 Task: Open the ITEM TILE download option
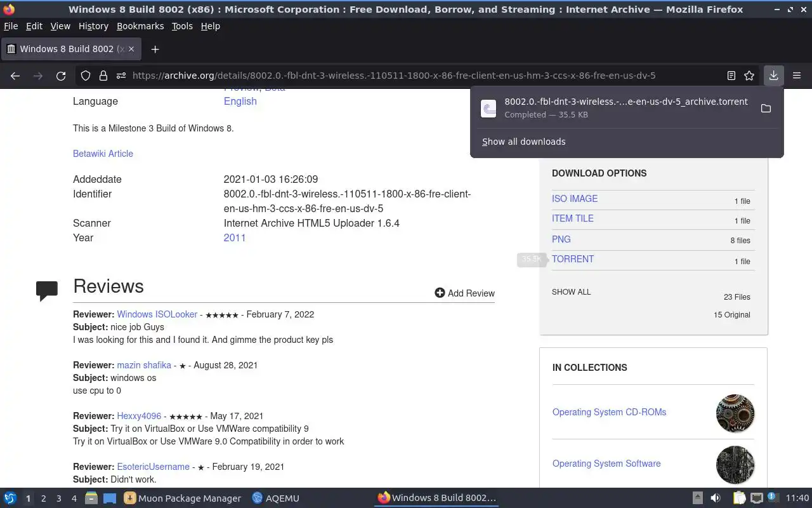[573, 218]
